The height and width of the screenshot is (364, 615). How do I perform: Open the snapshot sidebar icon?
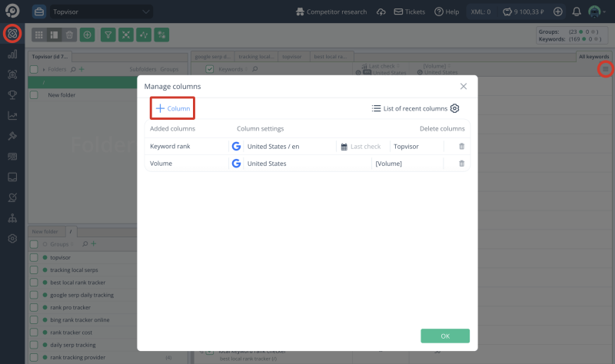pyautogui.click(x=12, y=74)
